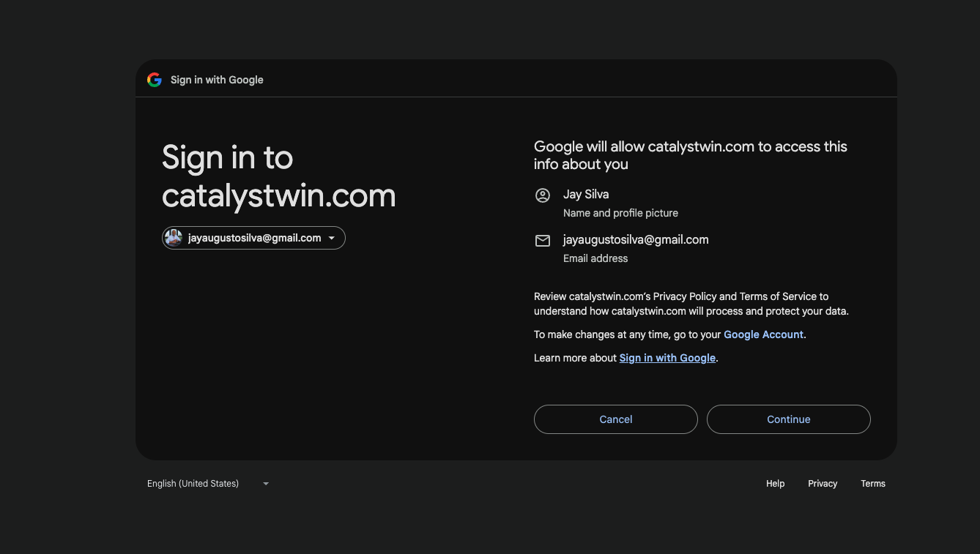980x554 pixels.
Task: Open the Privacy footer link
Action: point(823,484)
